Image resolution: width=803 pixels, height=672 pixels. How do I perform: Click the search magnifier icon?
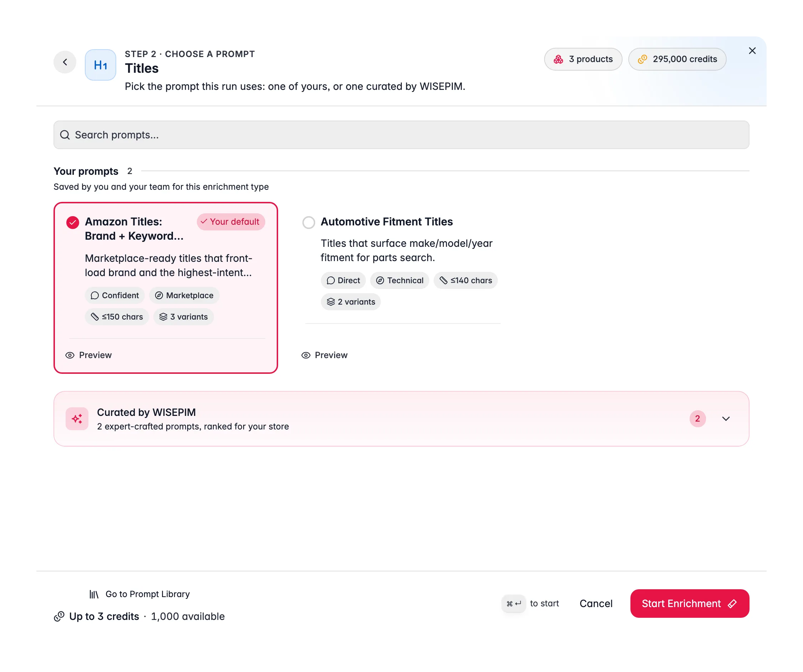point(65,135)
